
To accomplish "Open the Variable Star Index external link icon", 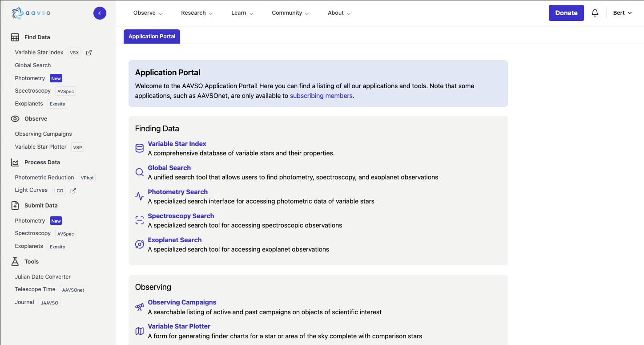I will (x=89, y=53).
